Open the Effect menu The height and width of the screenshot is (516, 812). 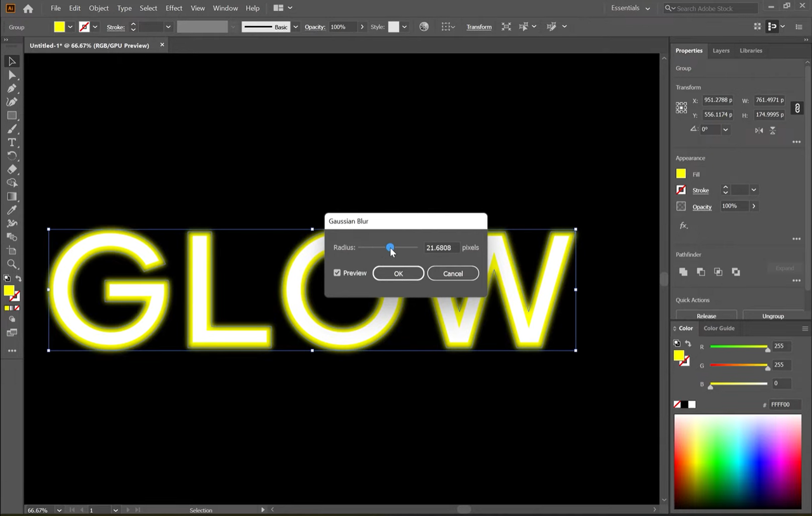click(174, 8)
